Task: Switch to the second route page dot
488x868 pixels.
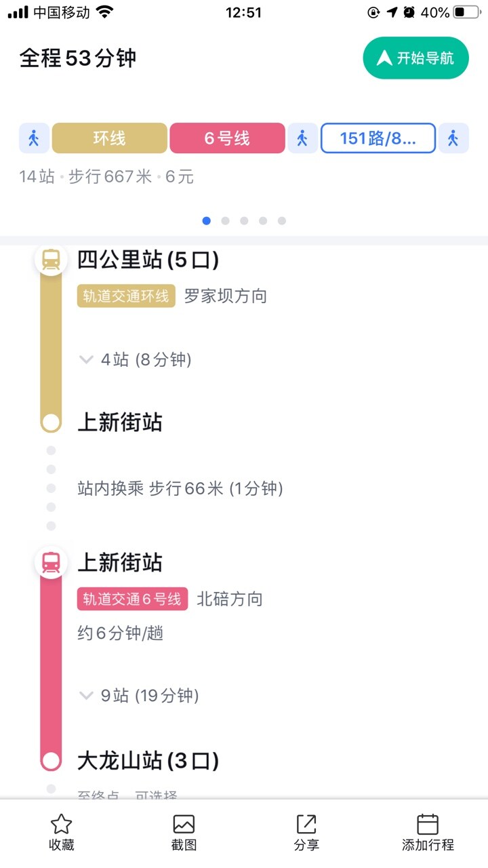Action: (225, 220)
